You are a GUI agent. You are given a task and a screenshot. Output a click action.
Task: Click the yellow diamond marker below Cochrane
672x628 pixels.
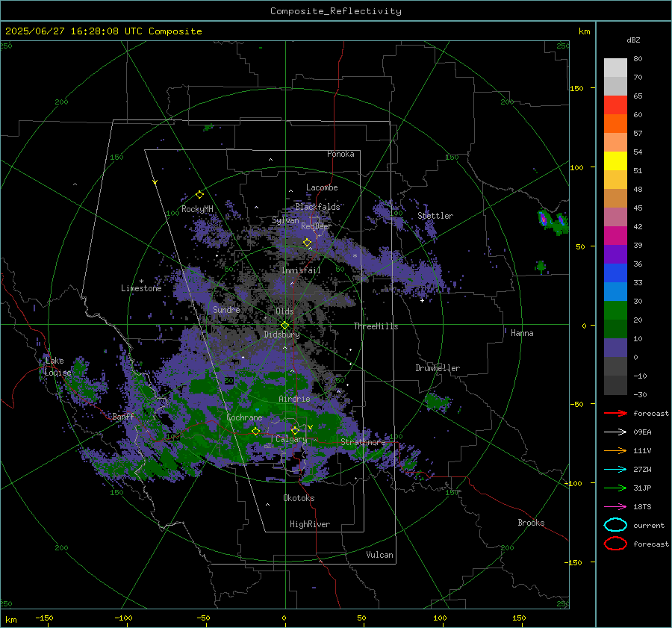tap(255, 432)
